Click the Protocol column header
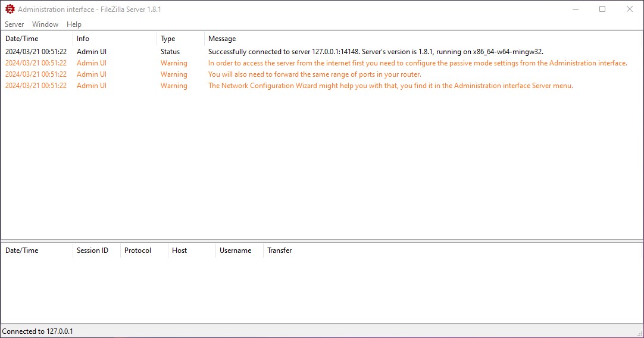 click(137, 251)
